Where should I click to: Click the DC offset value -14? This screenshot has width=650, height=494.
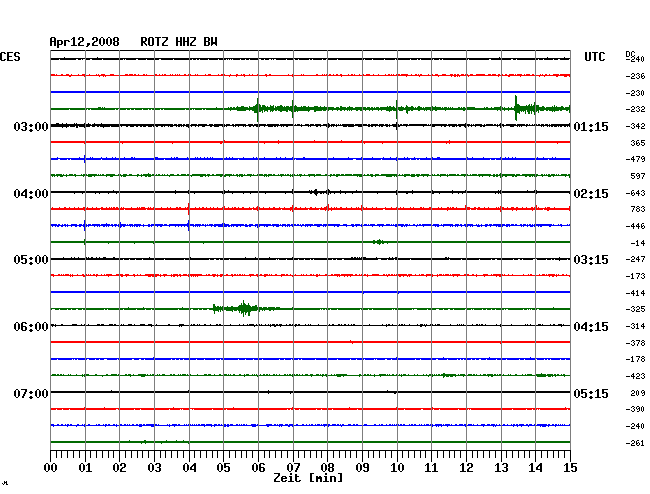[x=638, y=243]
